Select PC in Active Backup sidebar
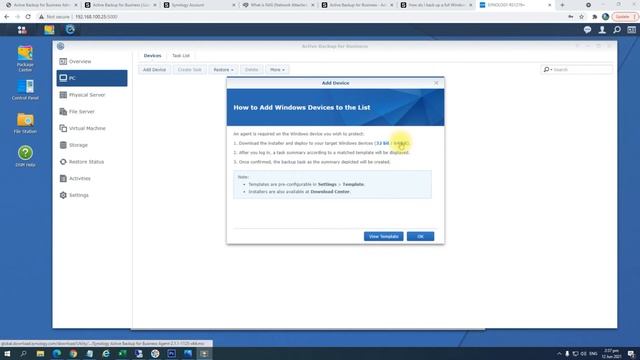 [92, 78]
